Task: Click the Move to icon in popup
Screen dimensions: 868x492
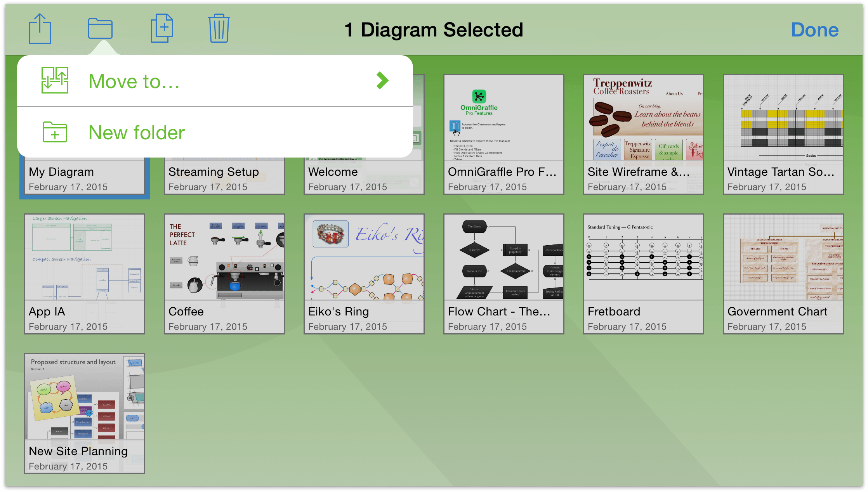Action: (56, 81)
